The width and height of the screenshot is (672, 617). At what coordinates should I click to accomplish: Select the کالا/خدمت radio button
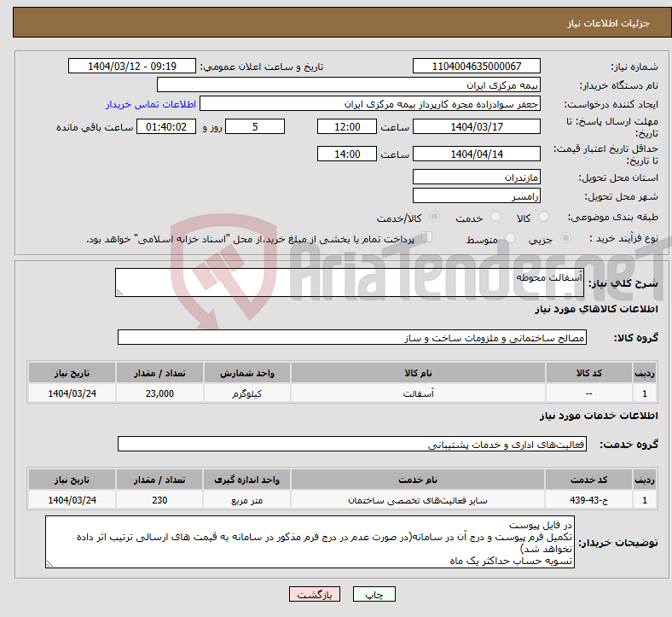point(434,217)
